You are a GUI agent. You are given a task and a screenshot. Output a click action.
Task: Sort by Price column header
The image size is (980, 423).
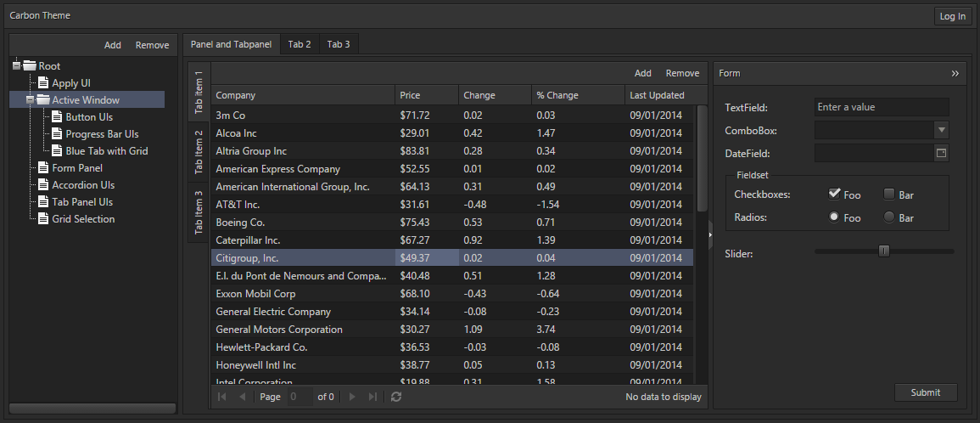(x=427, y=95)
